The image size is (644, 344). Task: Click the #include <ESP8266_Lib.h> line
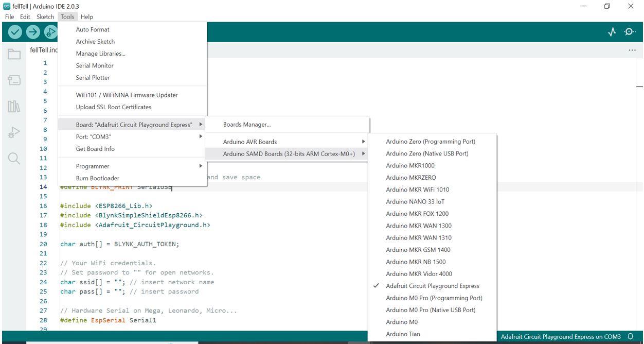tap(106, 206)
